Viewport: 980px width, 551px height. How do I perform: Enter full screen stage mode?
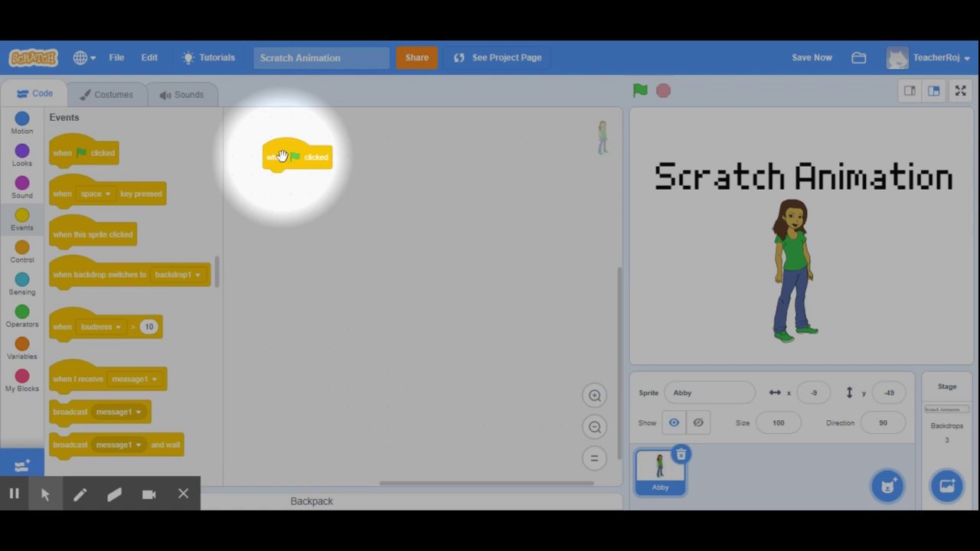click(960, 90)
